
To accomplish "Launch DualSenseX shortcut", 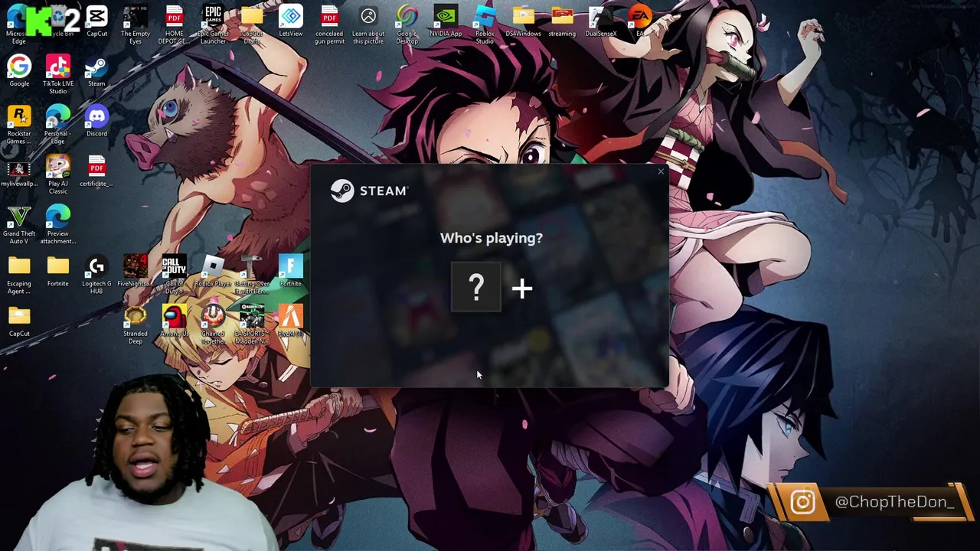I will (x=601, y=21).
